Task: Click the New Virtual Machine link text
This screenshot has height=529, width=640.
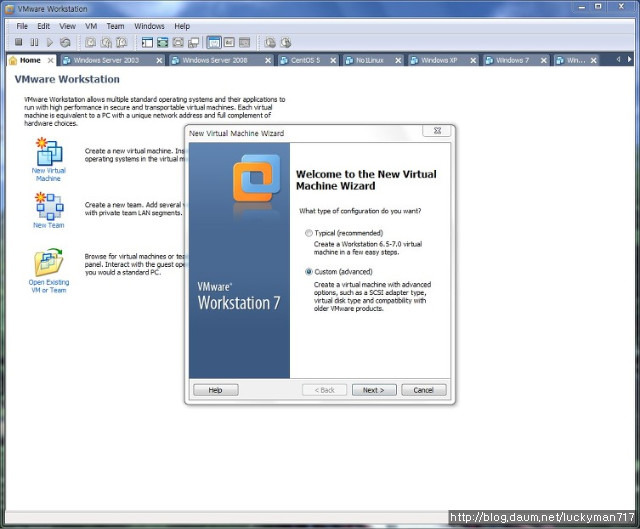Action: tap(49, 175)
